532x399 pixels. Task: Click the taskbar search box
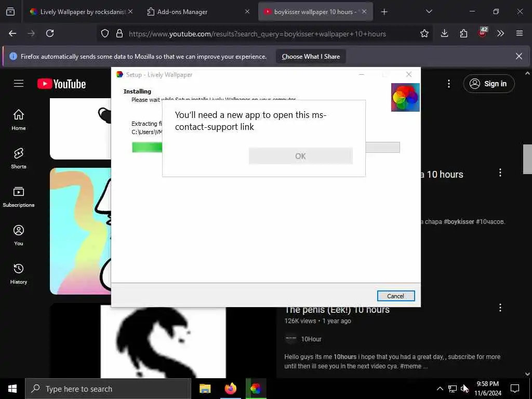click(108, 389)
